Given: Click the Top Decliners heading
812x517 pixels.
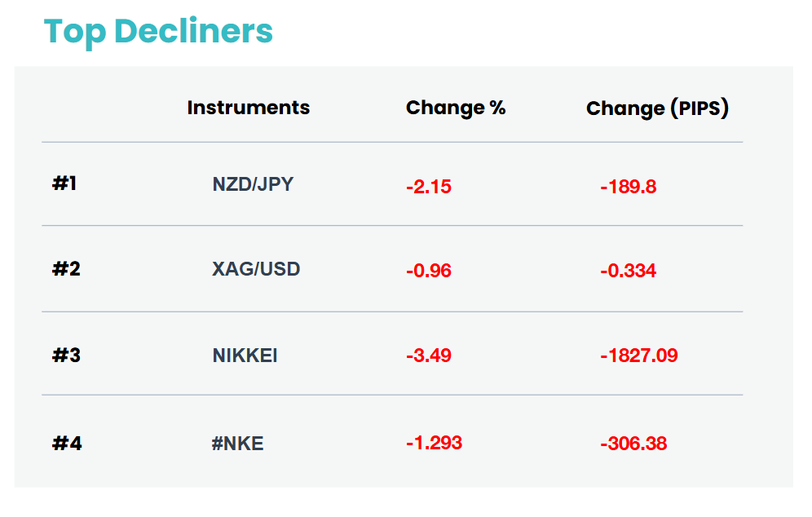Looking at the screenshot, I should point(158,31).
